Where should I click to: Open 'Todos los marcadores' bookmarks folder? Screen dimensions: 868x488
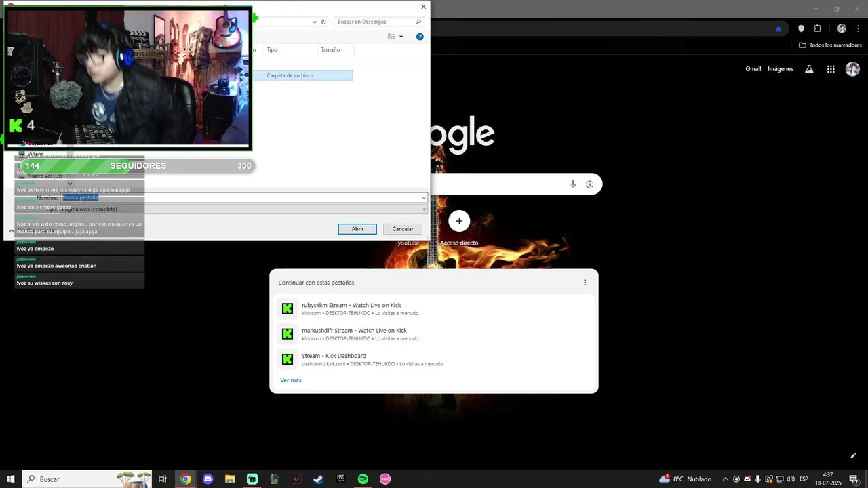coord(830,45)
